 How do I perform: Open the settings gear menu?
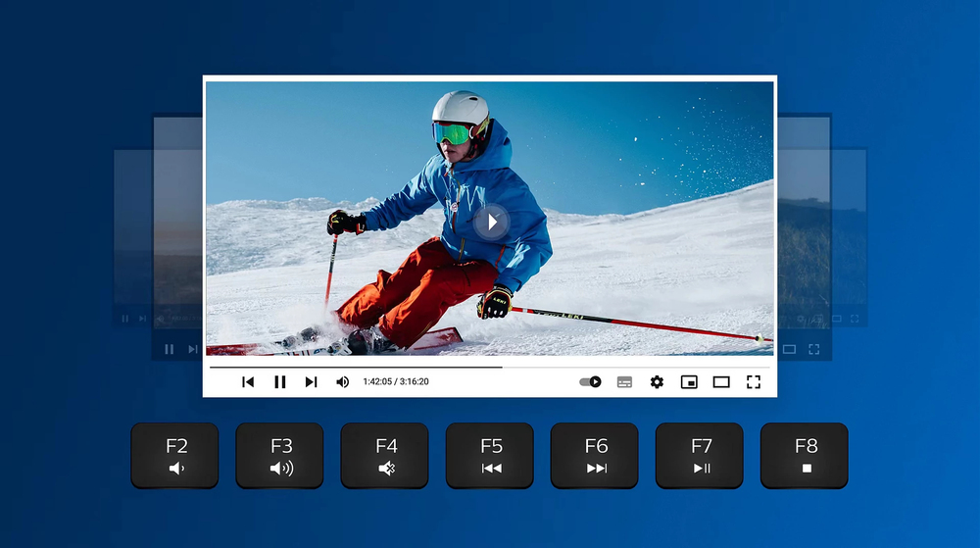657,382
